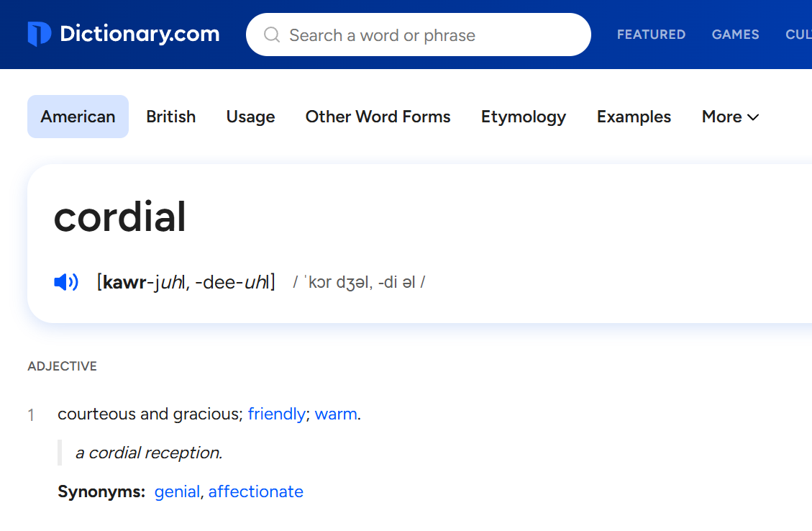Open the 'genial' synonym link
Viewport: 812px width, 531px height.
pos(177,492)
